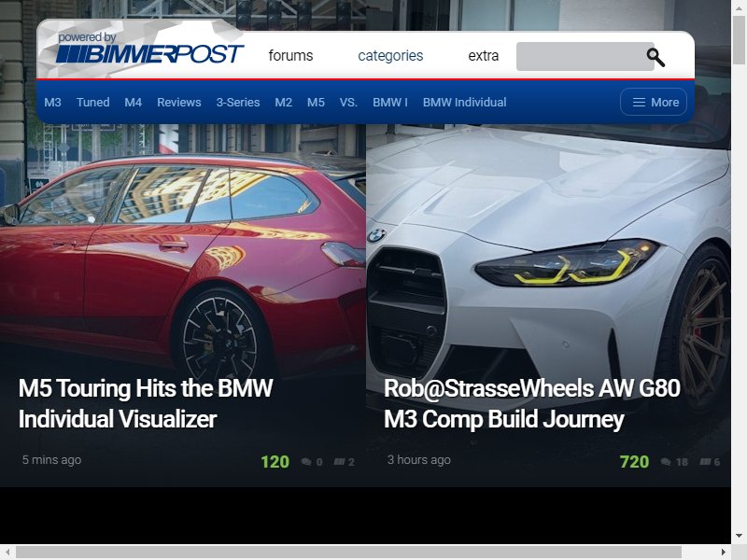Click the stripes icon on M5 Touring article
747x560 pixels.
[339, 461]
